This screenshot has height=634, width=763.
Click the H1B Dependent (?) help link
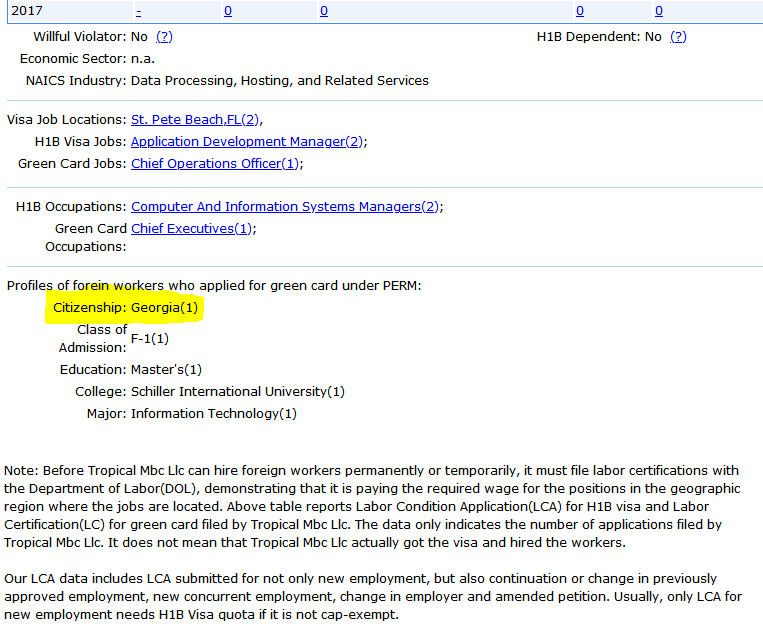click(678, 37)
